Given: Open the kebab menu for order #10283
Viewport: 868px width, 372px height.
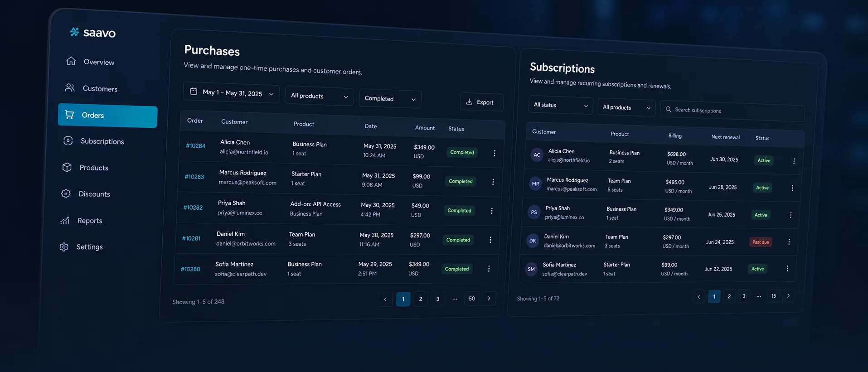Looking at the screenshot, I should (493, 182).
